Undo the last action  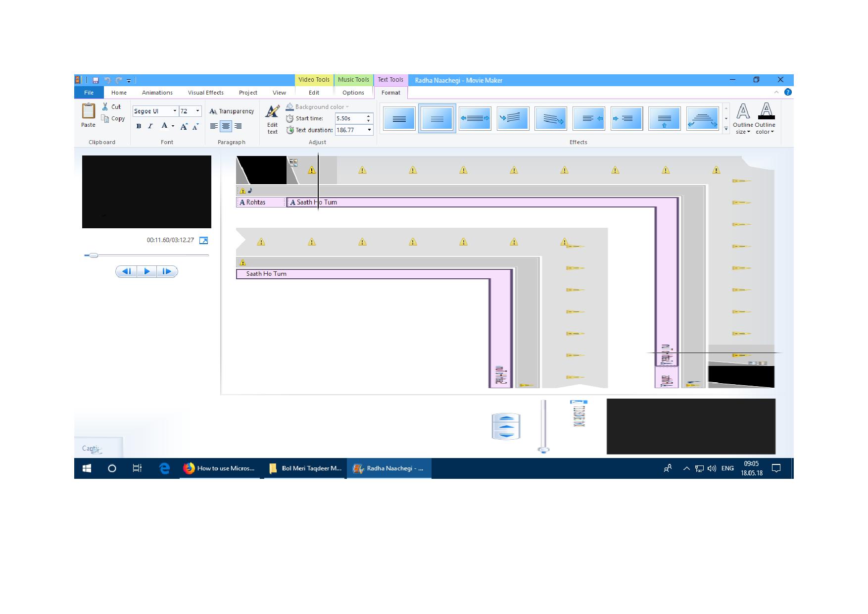click(107, 80)
